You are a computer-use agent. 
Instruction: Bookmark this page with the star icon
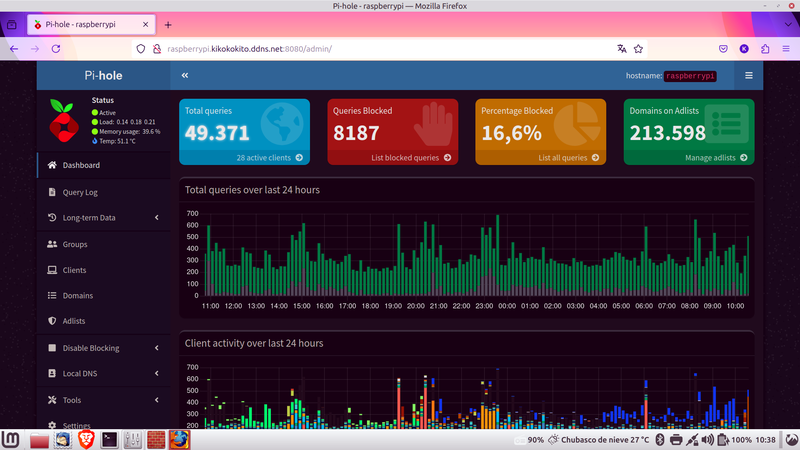[638, 49]
